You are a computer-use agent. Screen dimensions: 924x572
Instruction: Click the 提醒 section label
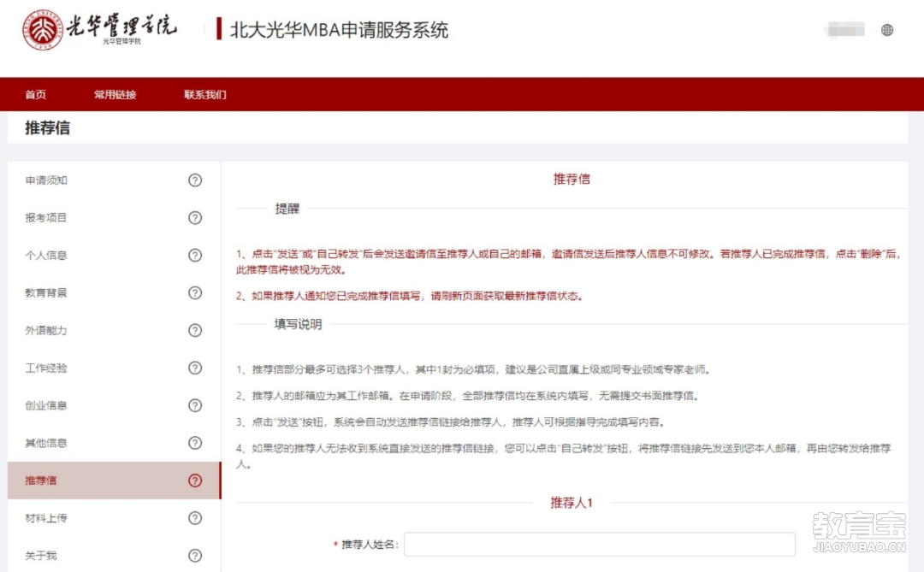[287, 209]
